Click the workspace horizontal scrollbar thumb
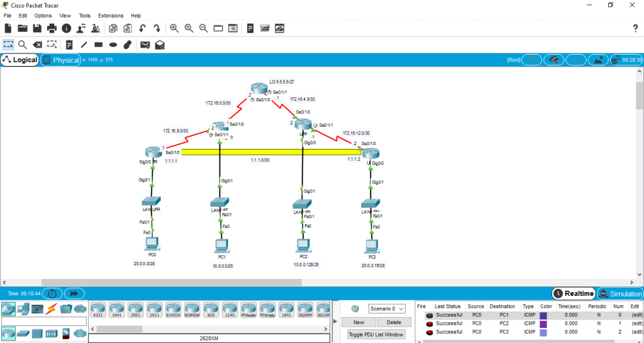The width and height of the screenshot is (644, 343). pos(171,283)
